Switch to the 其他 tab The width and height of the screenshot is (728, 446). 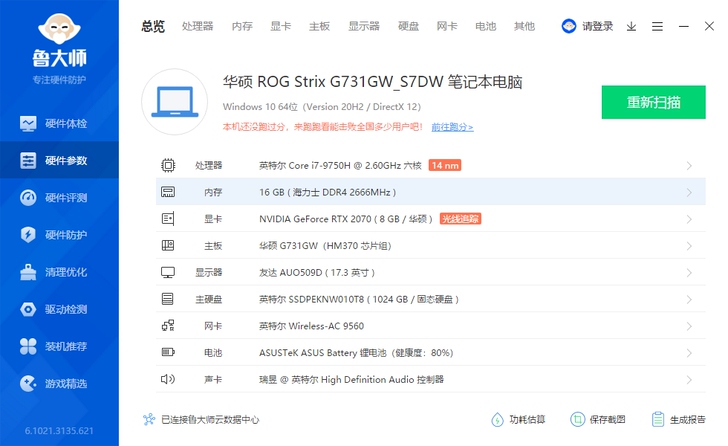(525, 26)
